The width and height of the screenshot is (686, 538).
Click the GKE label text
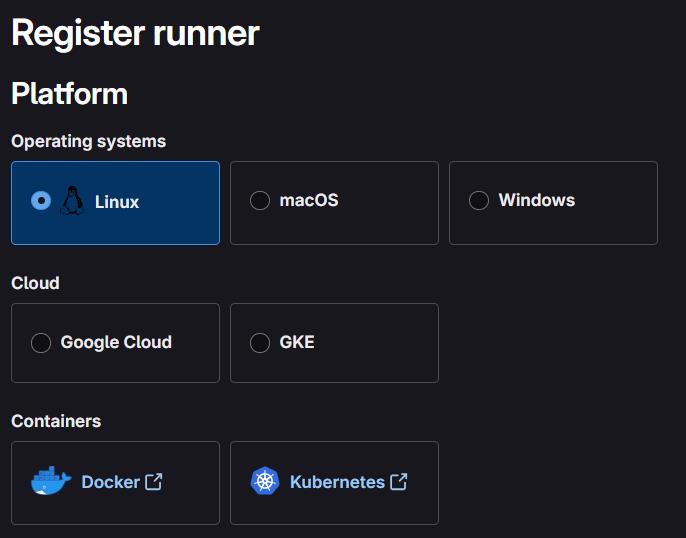pos(297,343)
